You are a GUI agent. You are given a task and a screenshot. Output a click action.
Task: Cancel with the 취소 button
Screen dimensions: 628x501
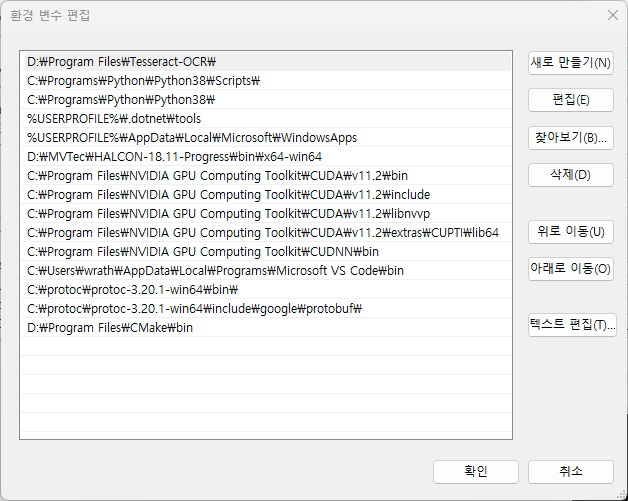click(571, 472)
